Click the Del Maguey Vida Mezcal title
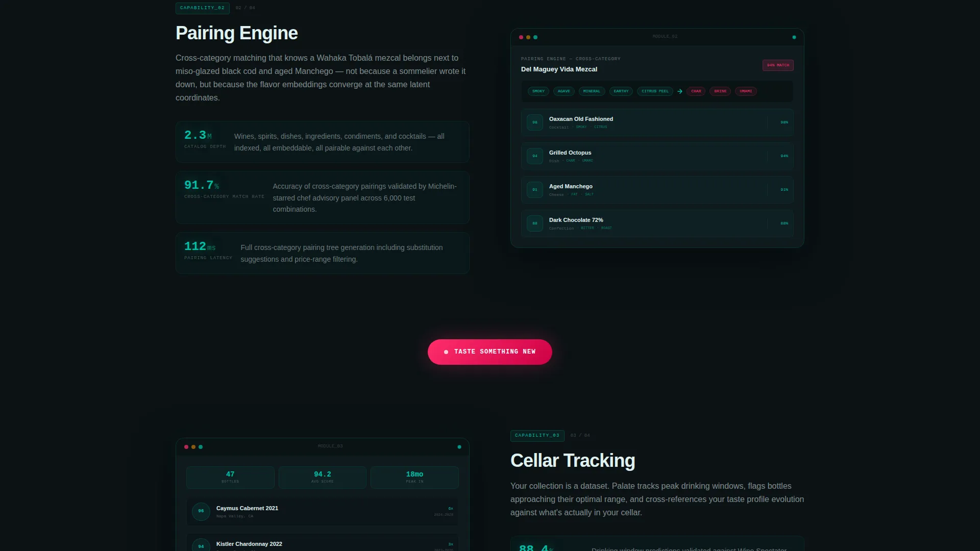The height and width of the screenshot is (551, 980). tap(559, 69)
